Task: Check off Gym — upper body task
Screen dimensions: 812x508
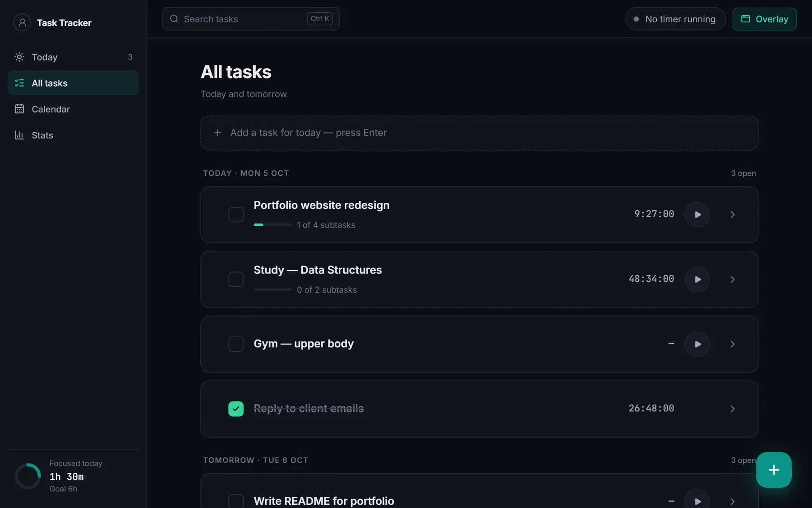Action: click(x=236, y=344)
